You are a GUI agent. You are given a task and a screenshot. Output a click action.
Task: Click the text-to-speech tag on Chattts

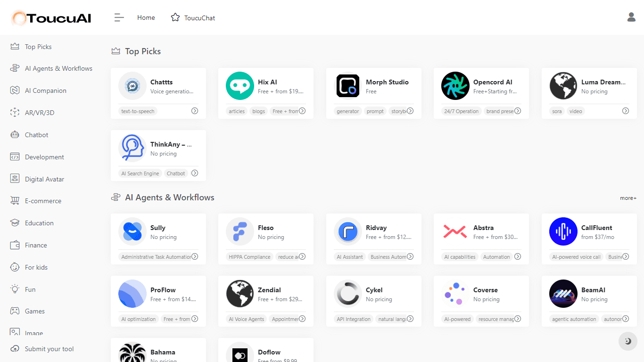tap(138, 111)
